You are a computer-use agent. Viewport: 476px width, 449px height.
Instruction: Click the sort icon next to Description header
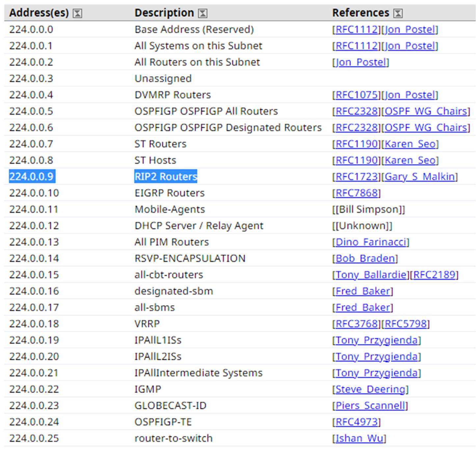[x=202, y=13]
